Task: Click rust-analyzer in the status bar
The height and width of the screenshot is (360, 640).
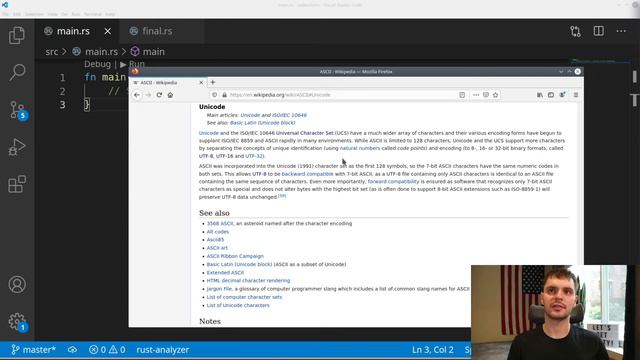Action: (162, 350)
